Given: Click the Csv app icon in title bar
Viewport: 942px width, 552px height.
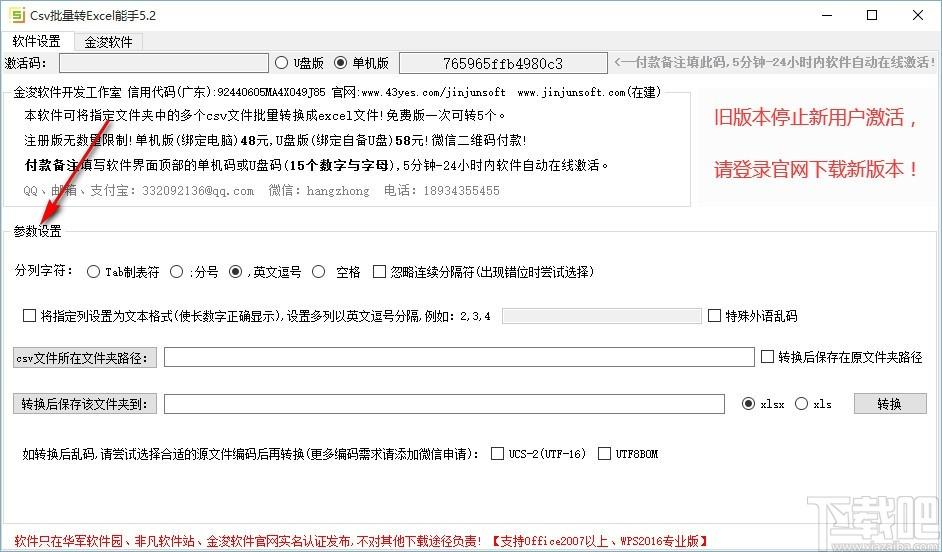Looking at the screenshot, I should [x=17, y=15].
